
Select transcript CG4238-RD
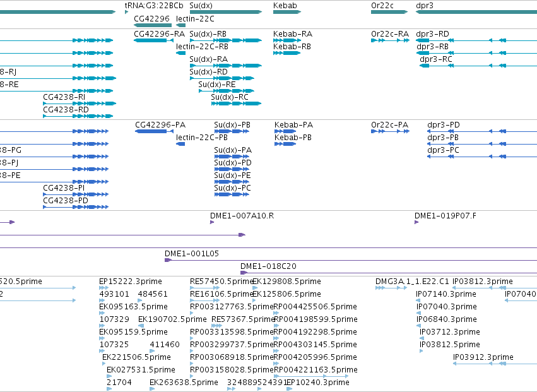click(x=78, y=116)
